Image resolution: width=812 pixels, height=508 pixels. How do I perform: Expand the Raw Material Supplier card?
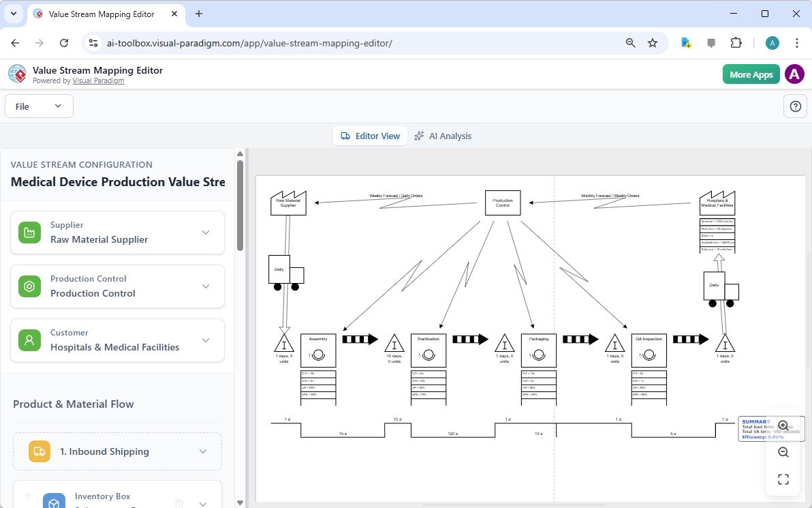206,232
